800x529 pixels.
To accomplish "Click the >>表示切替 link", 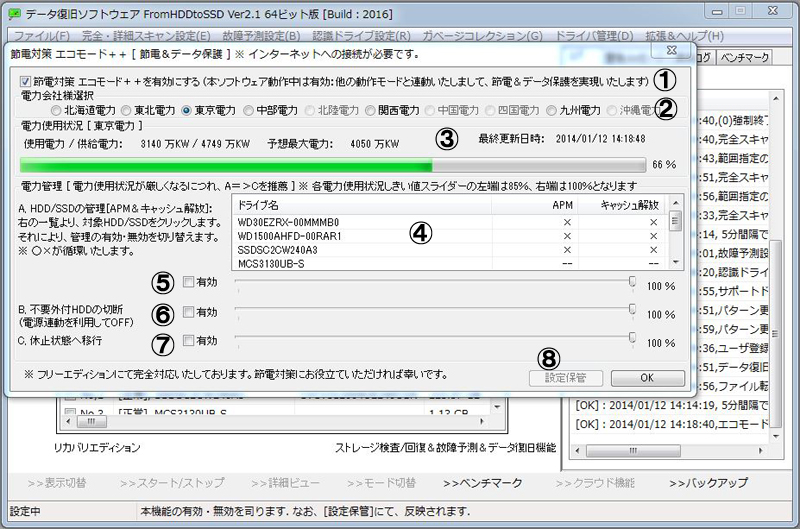I will (x=57, y=483).
